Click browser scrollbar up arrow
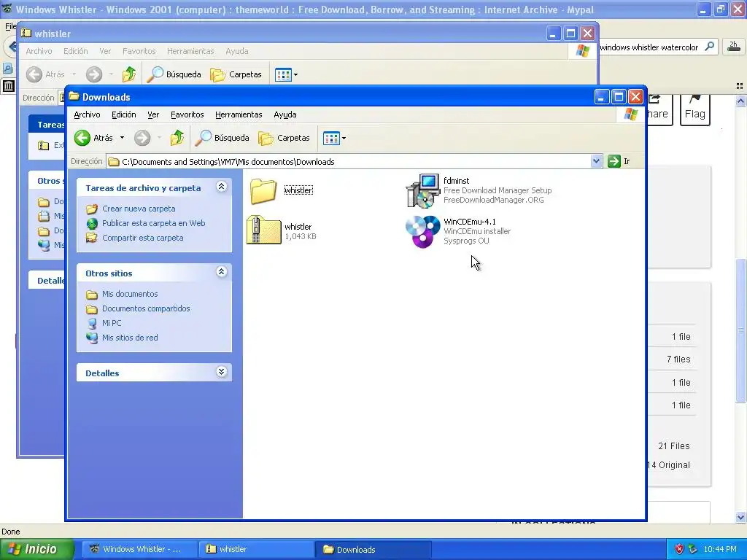 click(x=740, y=101)
